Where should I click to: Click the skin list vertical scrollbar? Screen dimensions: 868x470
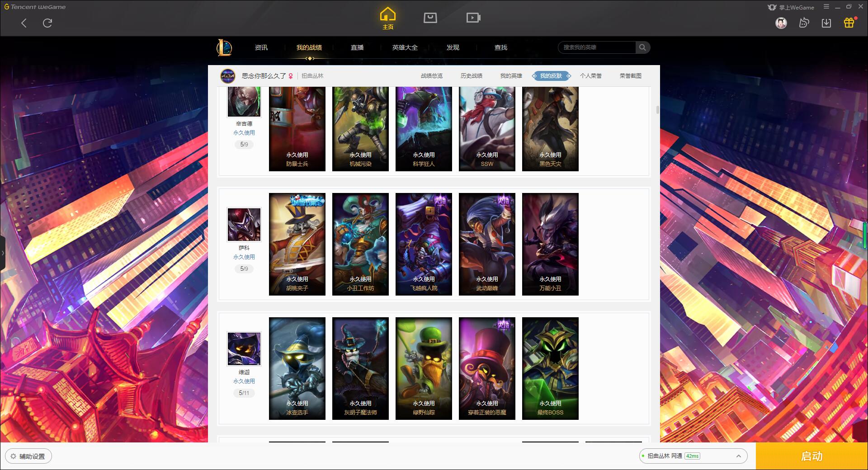coord(657,110)
